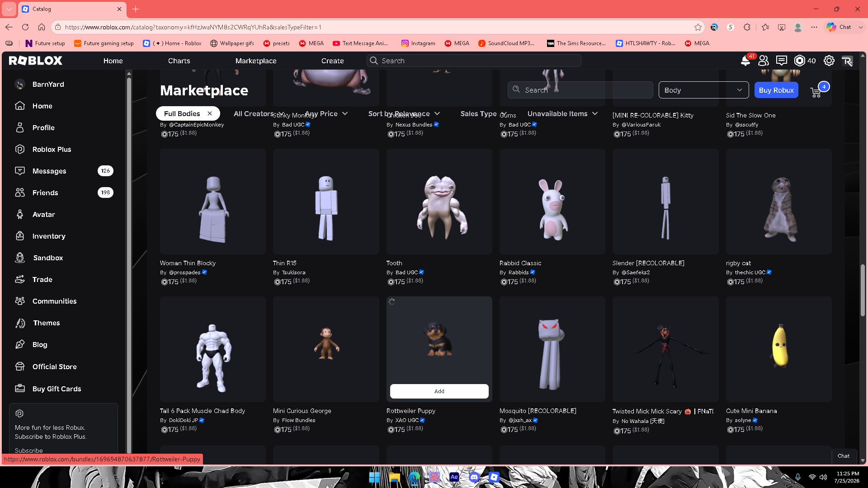The image size is (868, 488).
Task: Open the Create tab
Action: pyautogui.click(x=333, y=61)
